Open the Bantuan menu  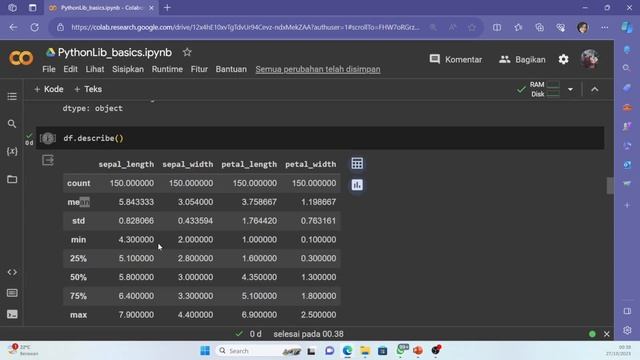[x=231, y=69]
